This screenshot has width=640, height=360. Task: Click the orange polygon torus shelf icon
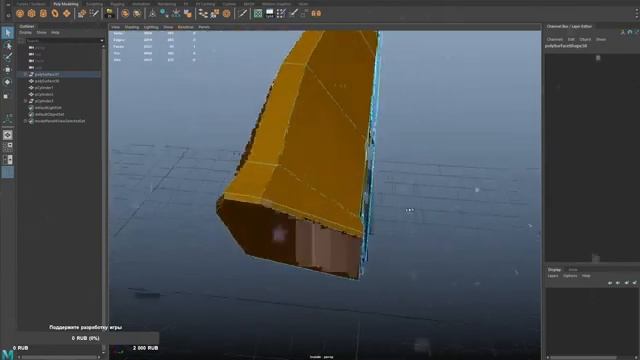pyautogui.click(x=55, y=13)
